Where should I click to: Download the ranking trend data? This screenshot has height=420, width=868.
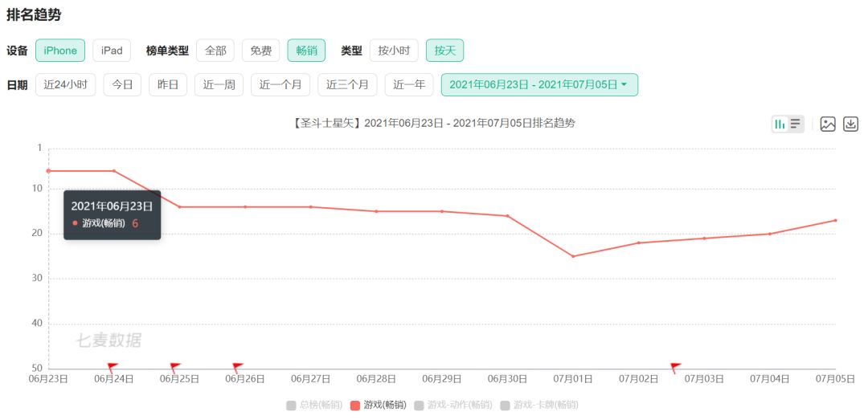[x=850, y=124]
